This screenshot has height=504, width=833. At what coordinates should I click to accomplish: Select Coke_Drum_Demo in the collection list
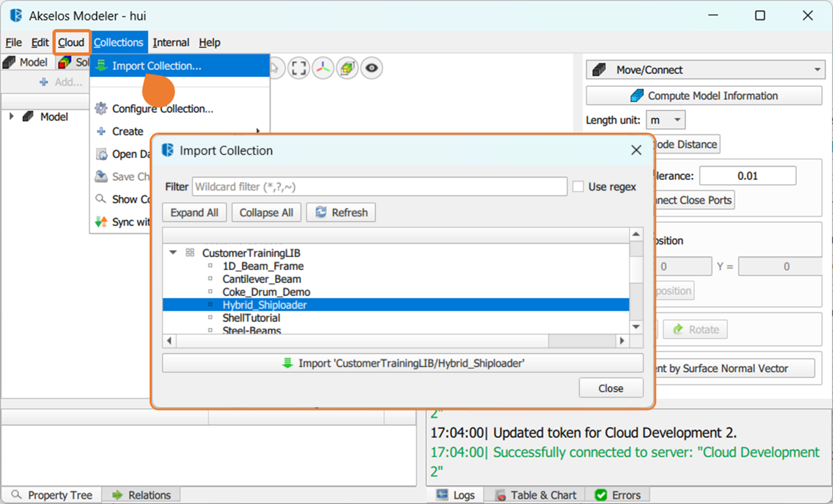point(266,292)
